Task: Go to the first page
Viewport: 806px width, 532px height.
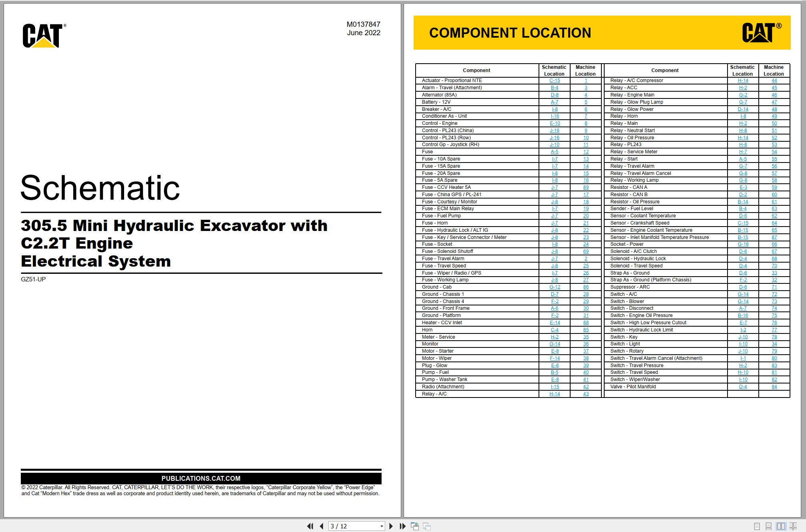Action: point(310,526)
